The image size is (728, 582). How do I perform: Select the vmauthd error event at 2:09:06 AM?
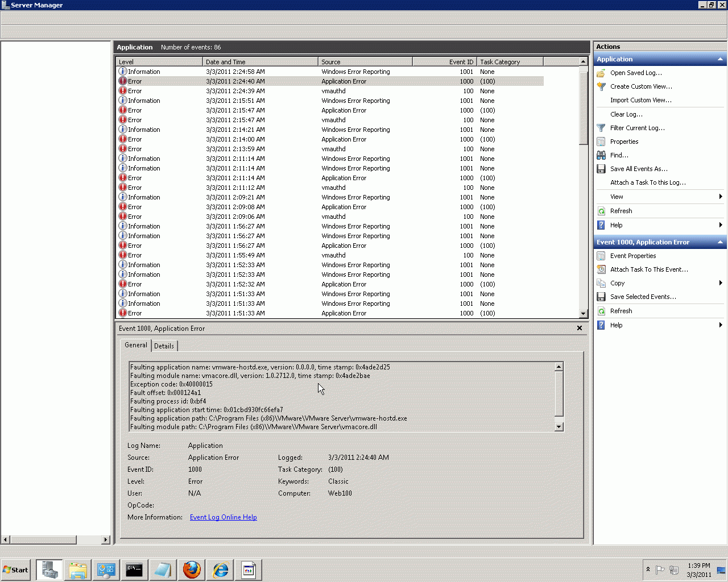pos(330,217)
